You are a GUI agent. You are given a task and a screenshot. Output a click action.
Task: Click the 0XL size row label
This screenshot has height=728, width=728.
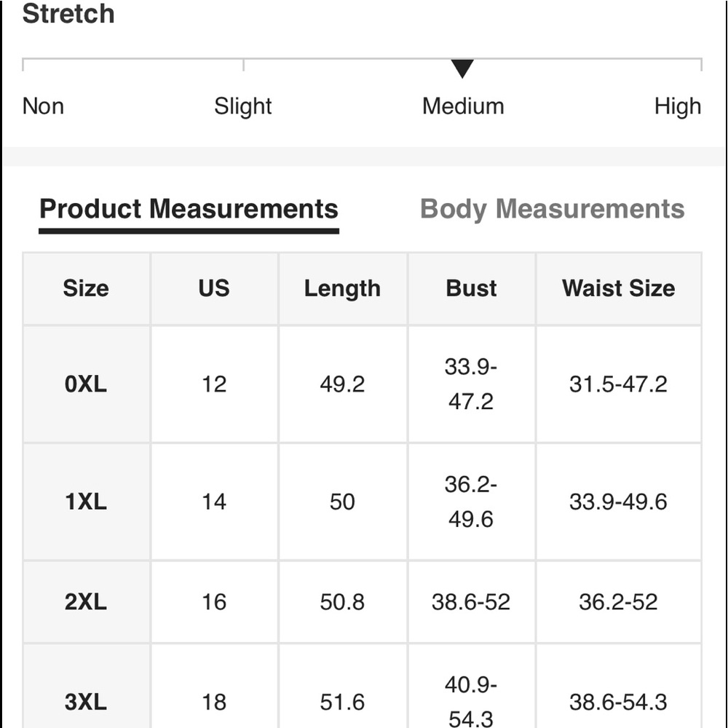point(86,384)
